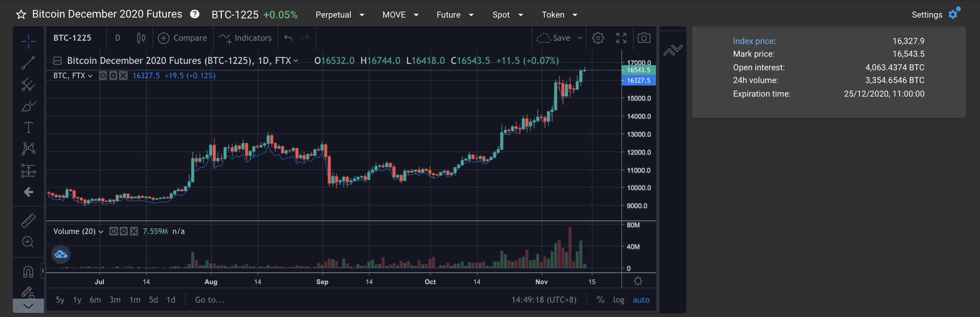Set chart range to 5y
980x317 pixels.
click(60, 300)
